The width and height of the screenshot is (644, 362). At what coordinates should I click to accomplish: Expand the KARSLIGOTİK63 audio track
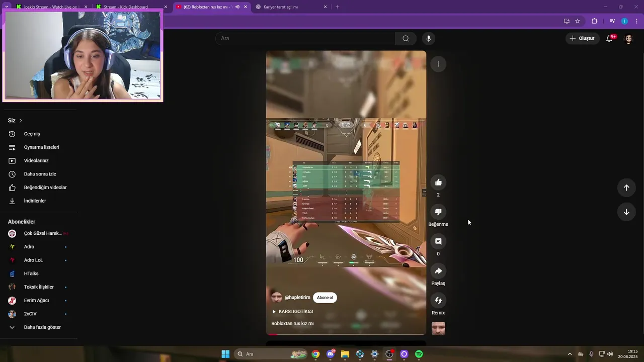tap(292, 312)
